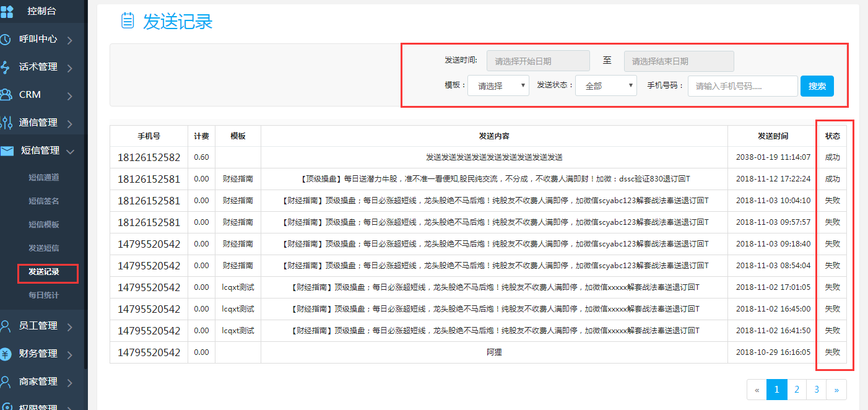The height and width of the screenshot is (410, 868).
Task: Go to page 2 of results
Action: [x=797, y=390]
